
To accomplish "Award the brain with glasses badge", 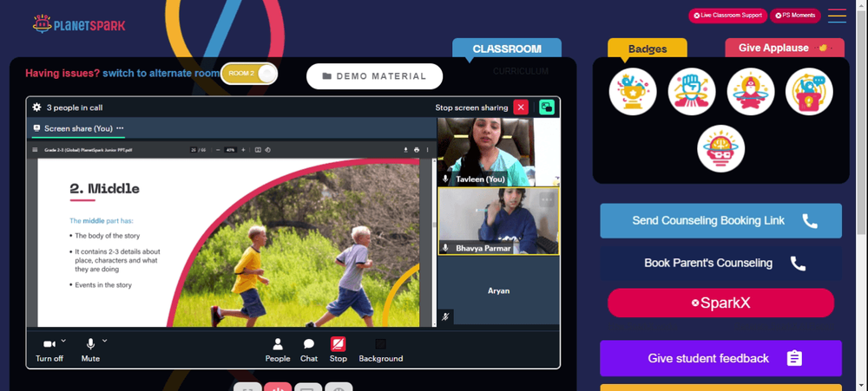I will point(720,148).
